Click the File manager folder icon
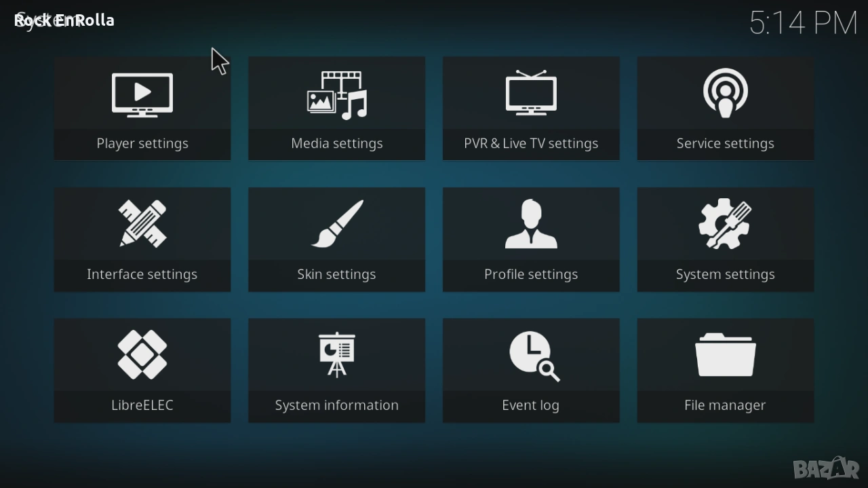 pos(725,355)
